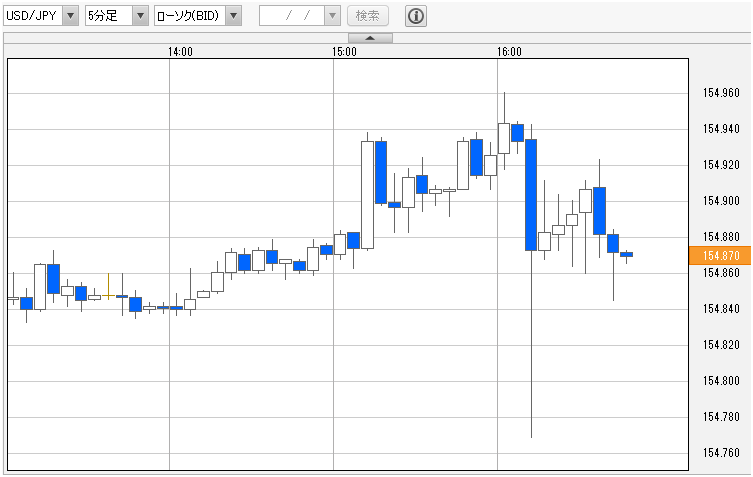
Task: Click the 16:00 time axis label
Action: point(509,51)
